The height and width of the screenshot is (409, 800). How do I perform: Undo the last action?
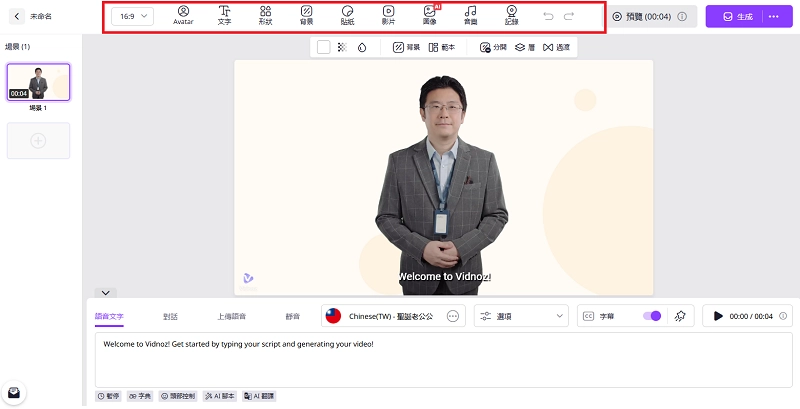[548, 16]
